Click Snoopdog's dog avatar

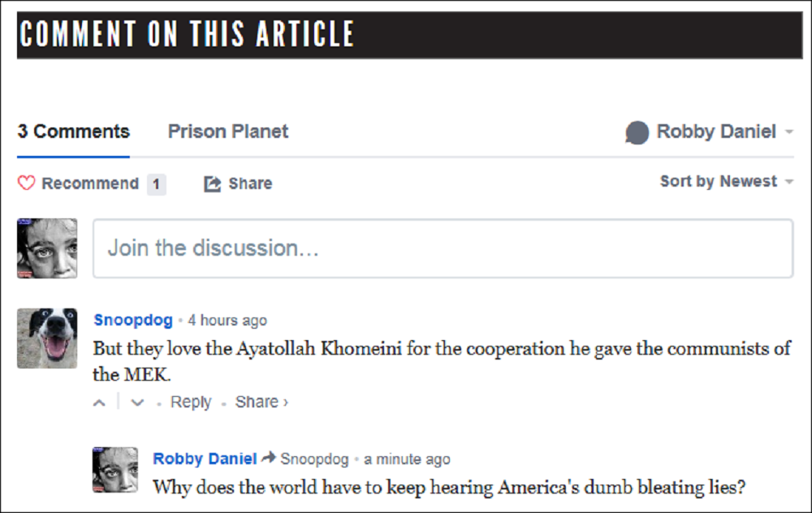pyautogui.click(x=47, y=338)
